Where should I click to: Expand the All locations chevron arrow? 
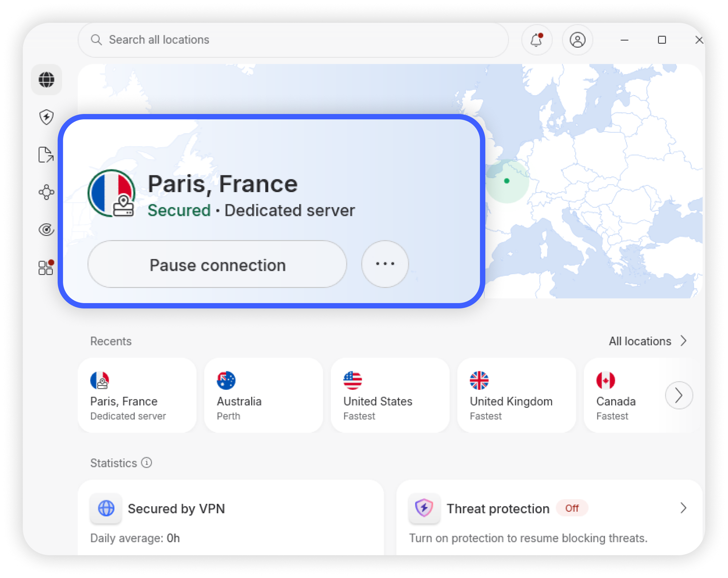point(684,341)
